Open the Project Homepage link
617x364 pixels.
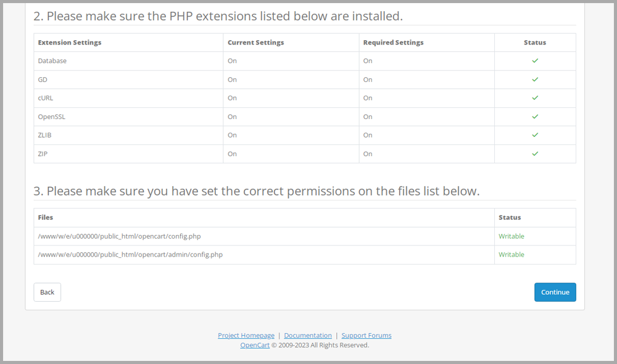246,335
